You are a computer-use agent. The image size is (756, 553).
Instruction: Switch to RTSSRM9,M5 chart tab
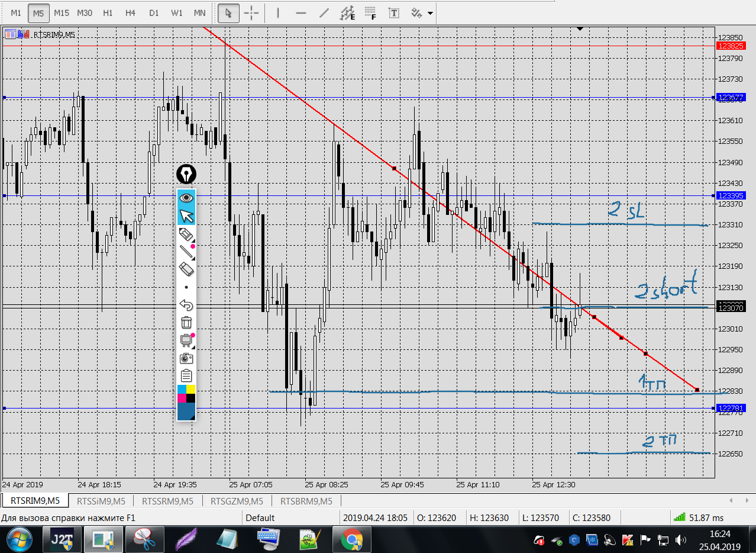[168, 501]
